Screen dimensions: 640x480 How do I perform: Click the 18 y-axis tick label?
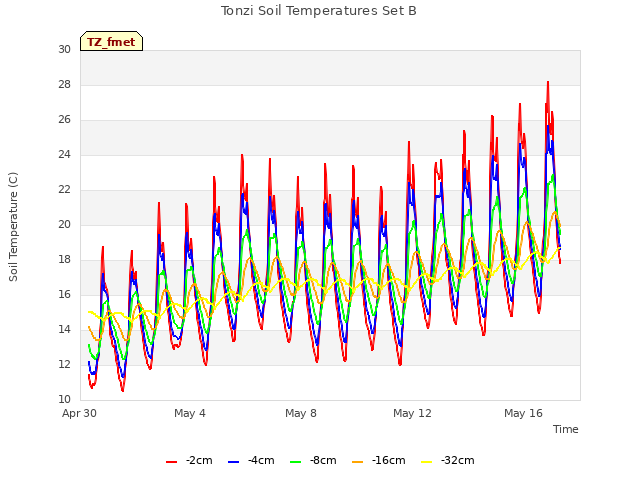(x=64, y=260)
